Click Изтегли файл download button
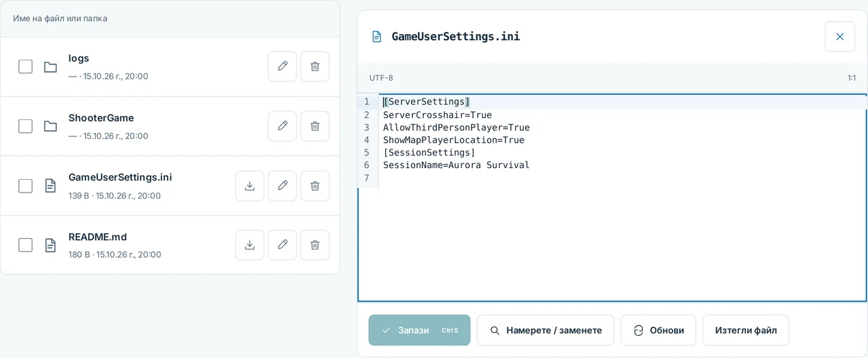The height and width of the screenshot is (358, 868). (745, 330)
